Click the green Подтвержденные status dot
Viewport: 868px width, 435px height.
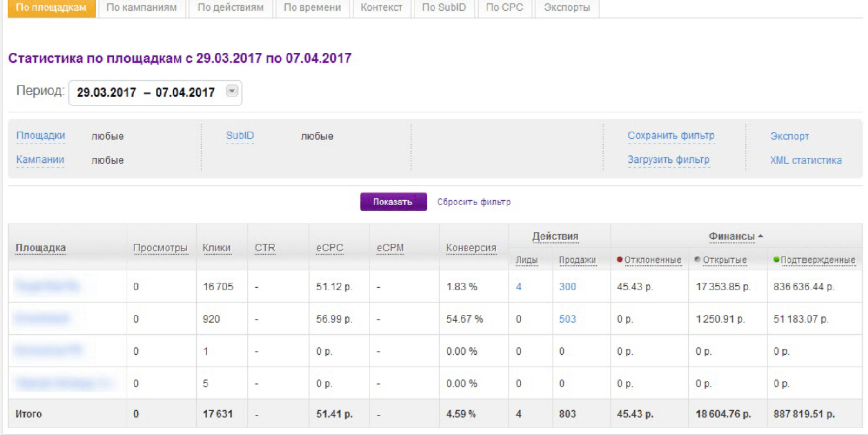click(x=776, y=259)
